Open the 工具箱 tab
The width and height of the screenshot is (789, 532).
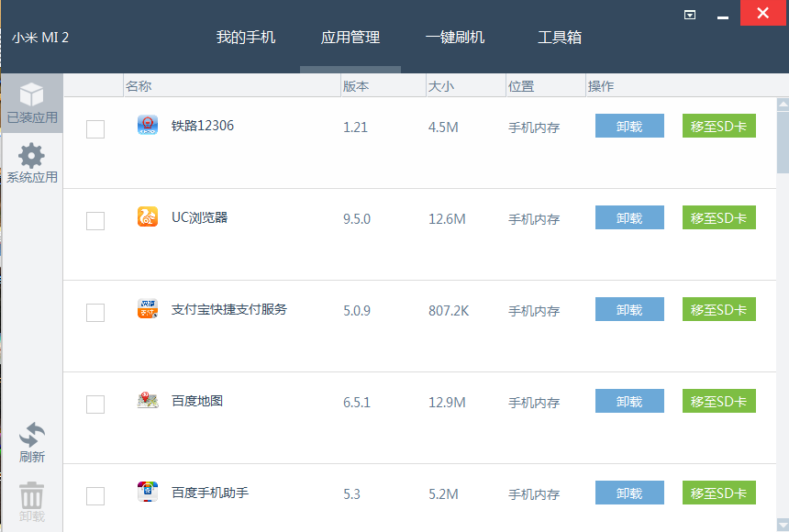(x=560, y=38)
